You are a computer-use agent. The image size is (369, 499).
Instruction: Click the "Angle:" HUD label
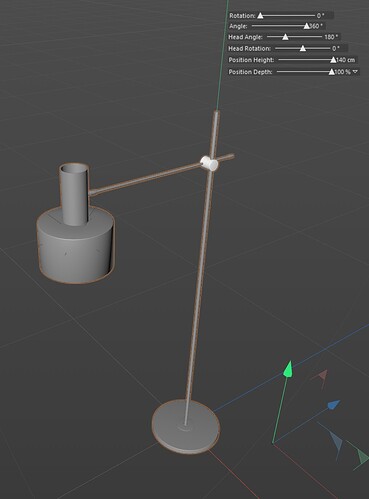point(238,26)
